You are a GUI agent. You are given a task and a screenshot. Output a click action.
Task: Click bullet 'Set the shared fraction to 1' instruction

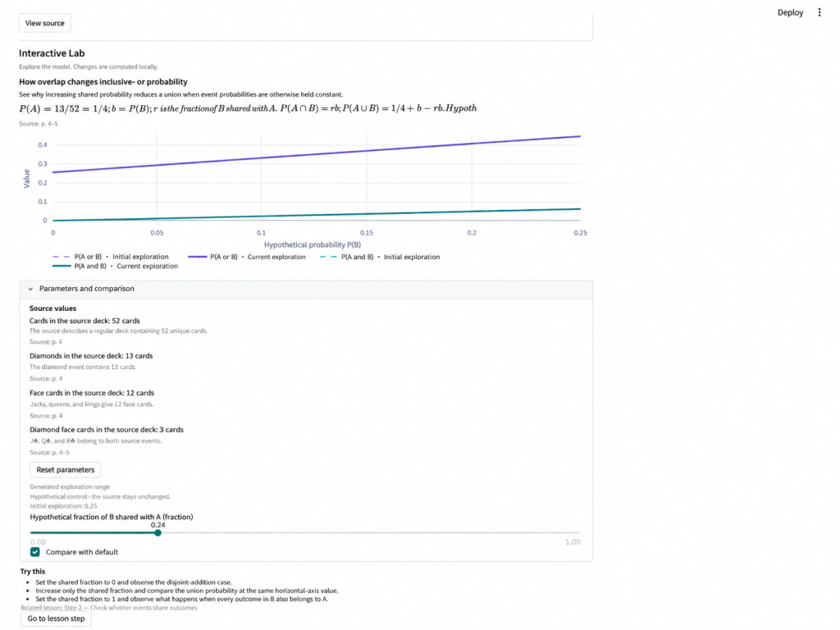click(181, 600)
